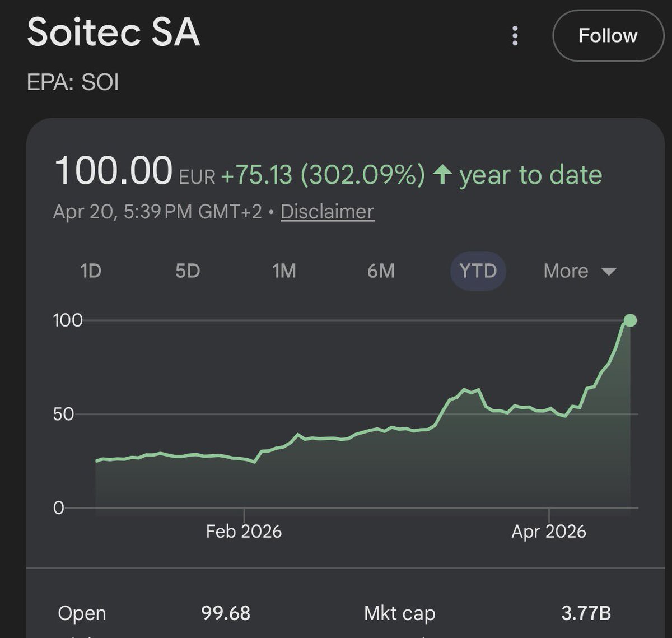Click the Soitec SA title
The height and width of the screenshot is (638, 672).
point(114,32)
